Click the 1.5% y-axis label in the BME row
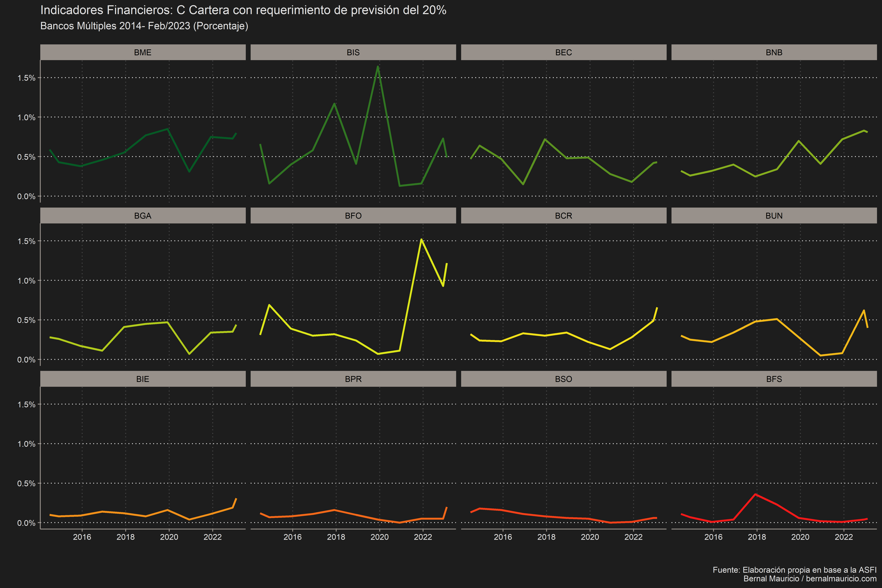The height and width of the screenshot is (588, 882). point(26,78)
